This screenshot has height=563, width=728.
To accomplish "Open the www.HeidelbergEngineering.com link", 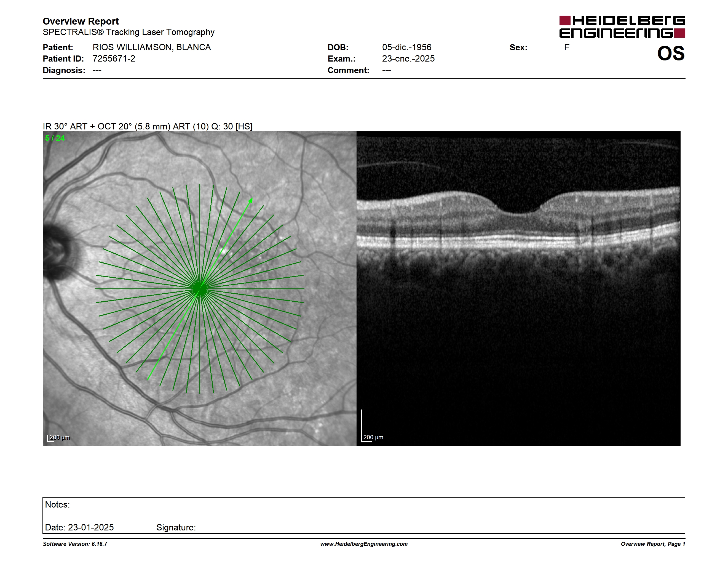I will pos(364,544).
